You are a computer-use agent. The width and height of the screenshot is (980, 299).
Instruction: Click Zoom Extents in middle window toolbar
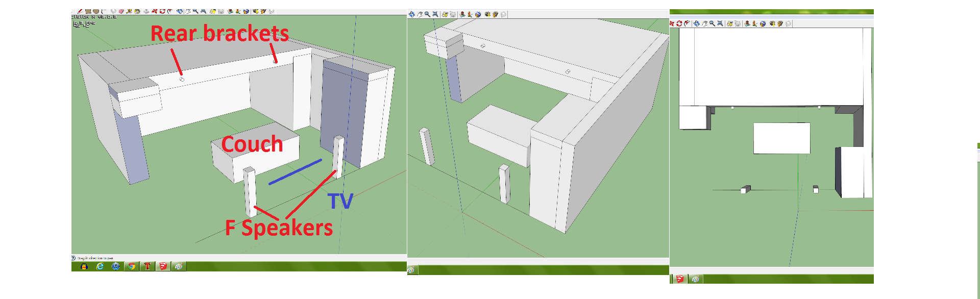click(x=435, y=14)
